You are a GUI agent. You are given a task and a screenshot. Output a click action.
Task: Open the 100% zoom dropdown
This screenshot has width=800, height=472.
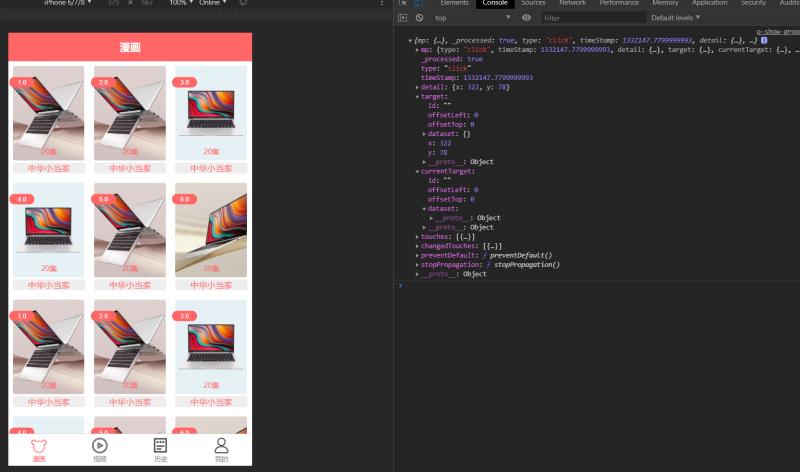(181, 3)
